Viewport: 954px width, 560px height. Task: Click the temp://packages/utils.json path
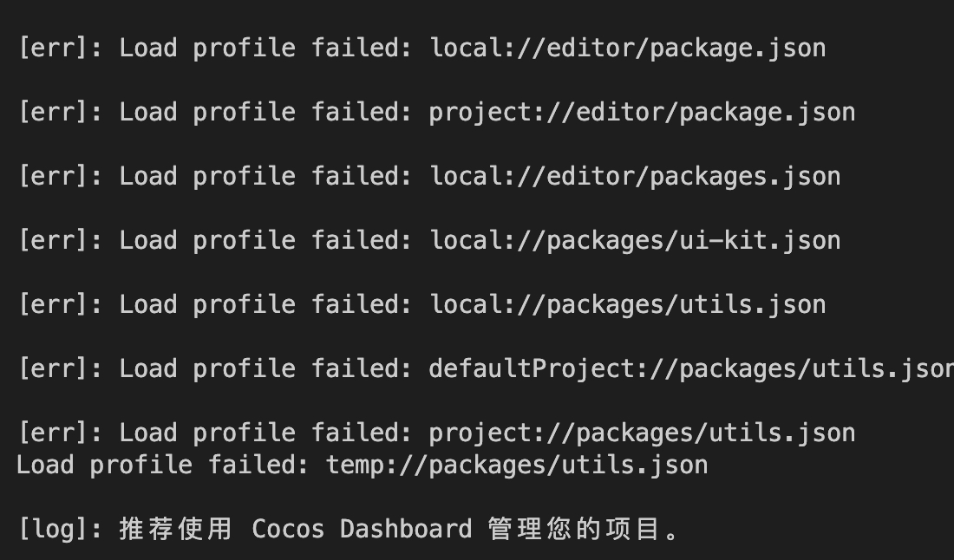[517, 466]
